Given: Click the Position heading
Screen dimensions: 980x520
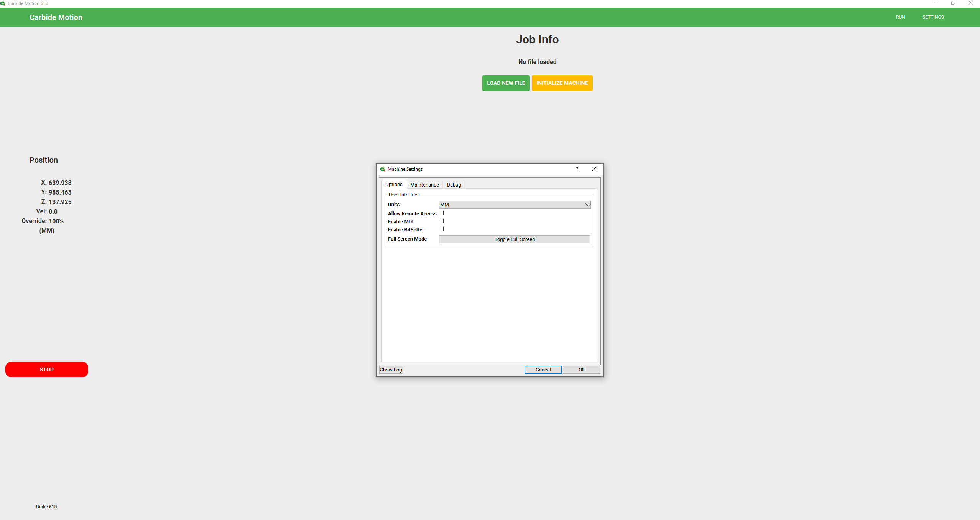Looking at the screenshot, I should [44, 160].
